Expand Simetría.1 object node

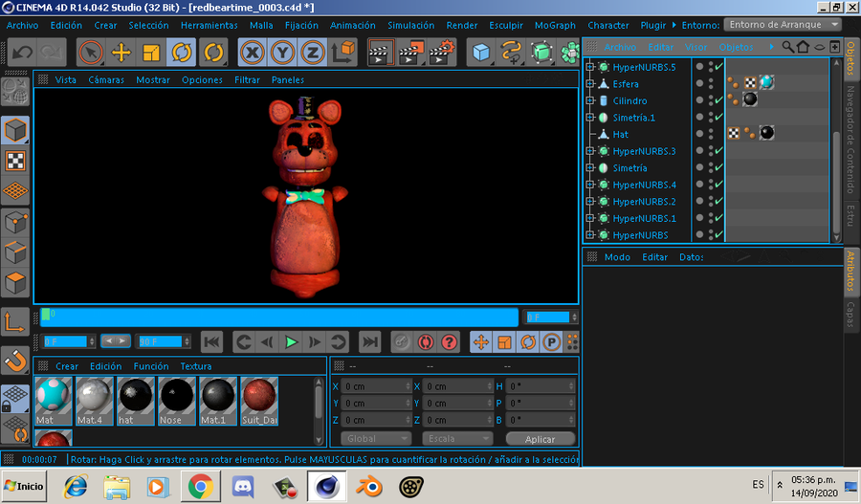[x=589, y=118]
